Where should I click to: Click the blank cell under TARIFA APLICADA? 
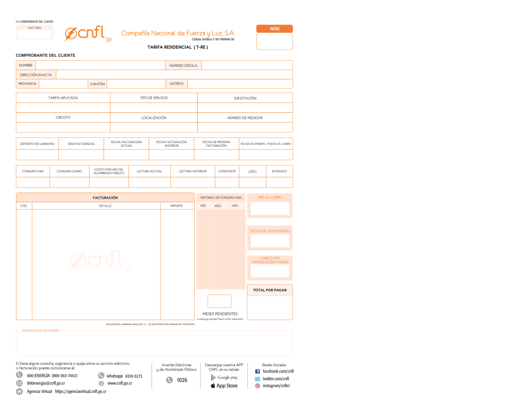(x=63, y=108)
